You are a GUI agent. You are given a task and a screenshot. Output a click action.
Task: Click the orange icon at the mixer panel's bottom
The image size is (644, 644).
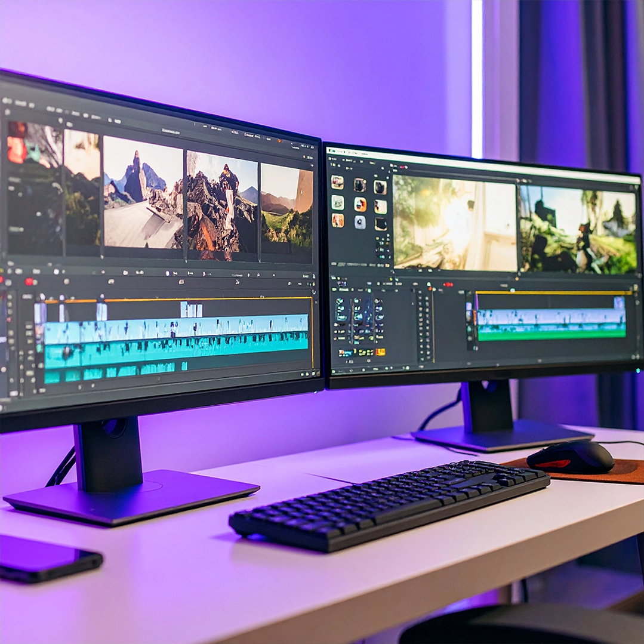click(x=380, y=352)
